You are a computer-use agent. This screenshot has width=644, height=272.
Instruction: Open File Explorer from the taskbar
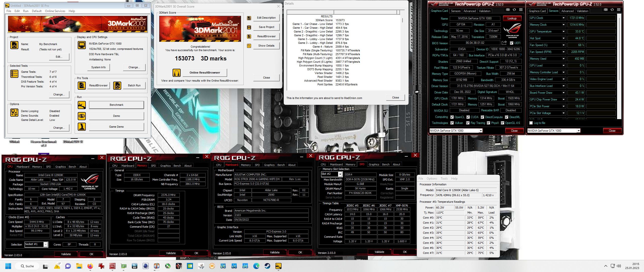point(79,266)
